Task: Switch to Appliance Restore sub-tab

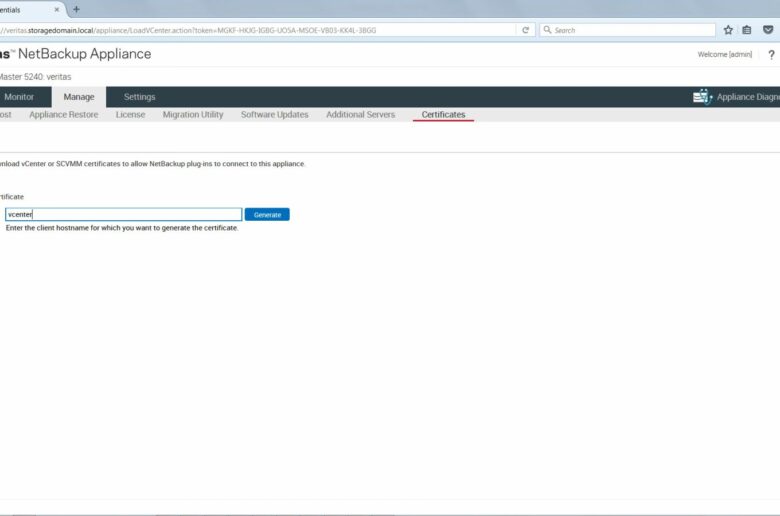Action: 64,114
